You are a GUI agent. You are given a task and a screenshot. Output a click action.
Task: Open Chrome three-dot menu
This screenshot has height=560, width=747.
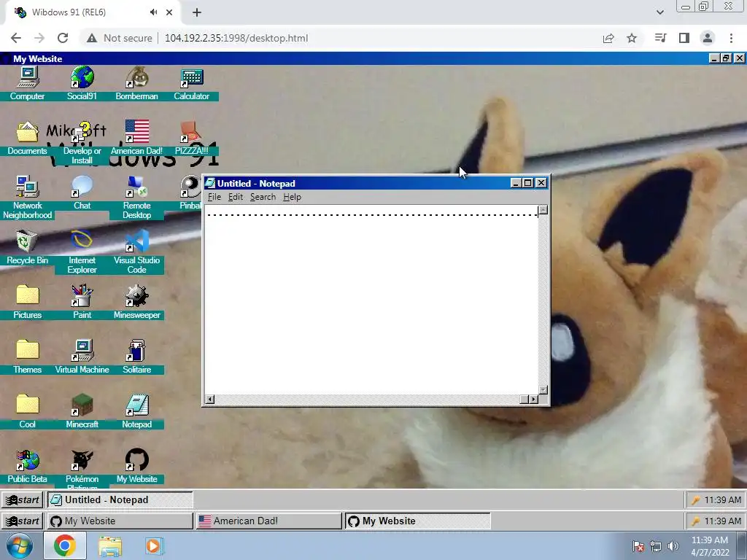click(x=731, y=38)
